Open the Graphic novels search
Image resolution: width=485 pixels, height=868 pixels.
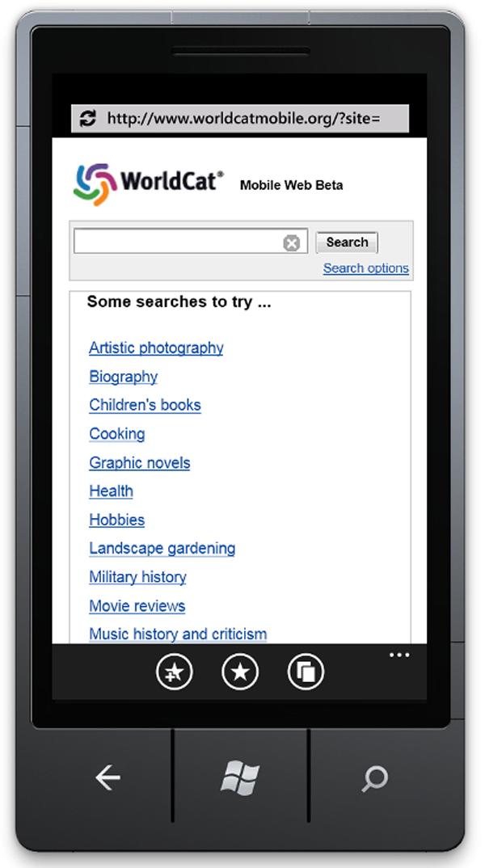click(x=140, y=463)
